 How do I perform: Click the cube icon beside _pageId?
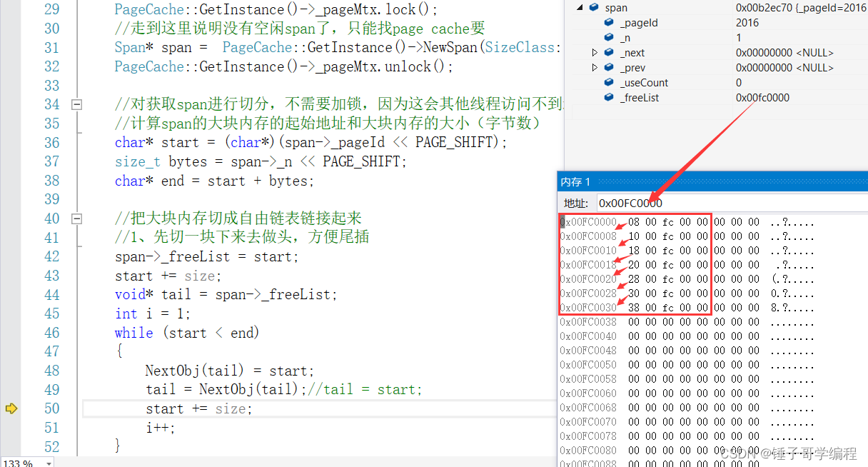(x=609, y=23)
